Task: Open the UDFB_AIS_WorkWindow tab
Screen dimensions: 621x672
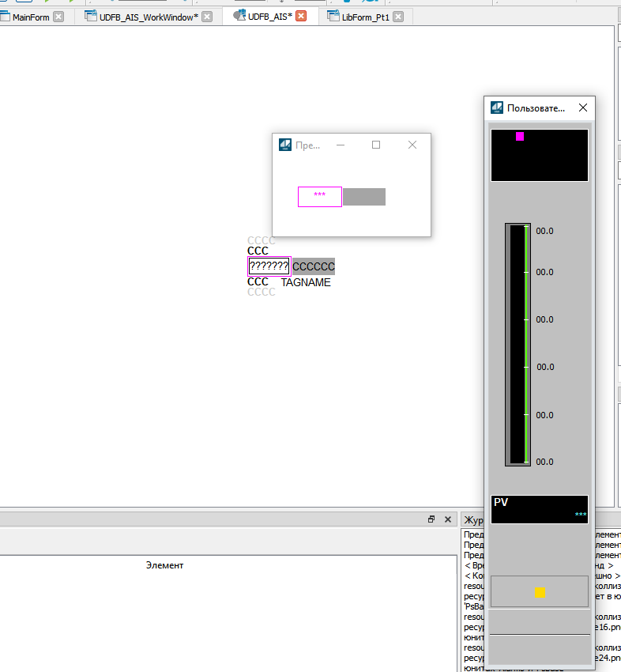Action: point(148,17)
